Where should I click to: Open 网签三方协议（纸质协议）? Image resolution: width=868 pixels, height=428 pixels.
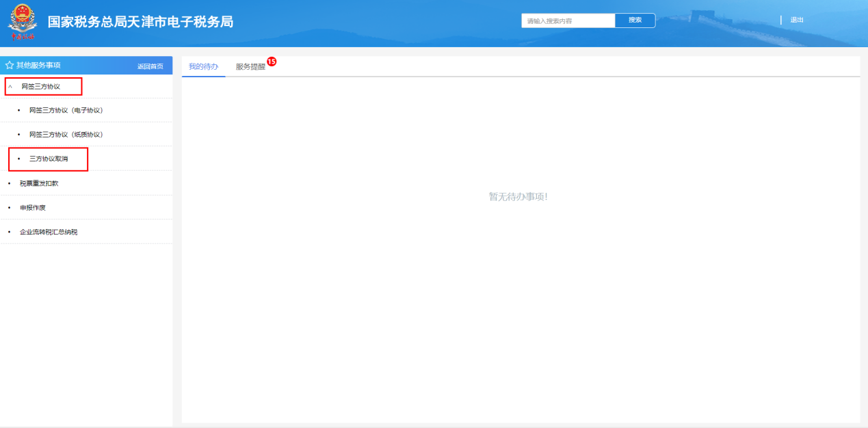point(66,135)
